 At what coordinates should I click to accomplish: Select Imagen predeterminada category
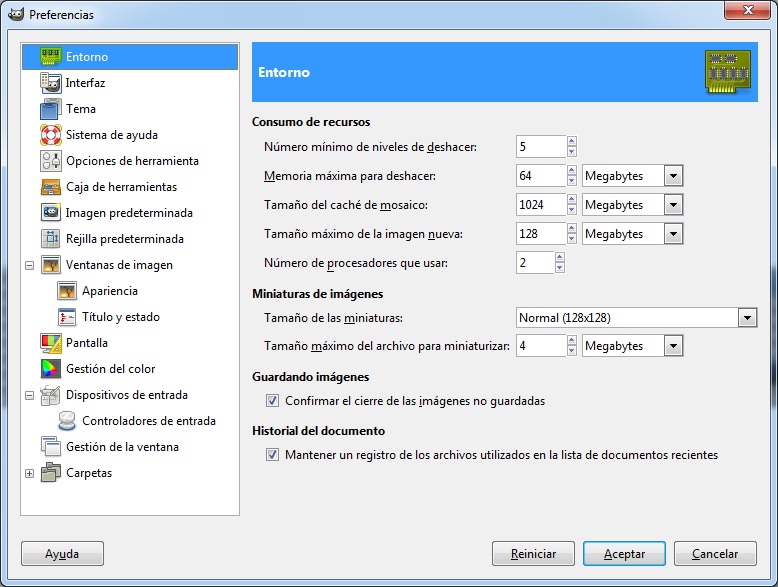pyautogui.click(x=129, y=213)
